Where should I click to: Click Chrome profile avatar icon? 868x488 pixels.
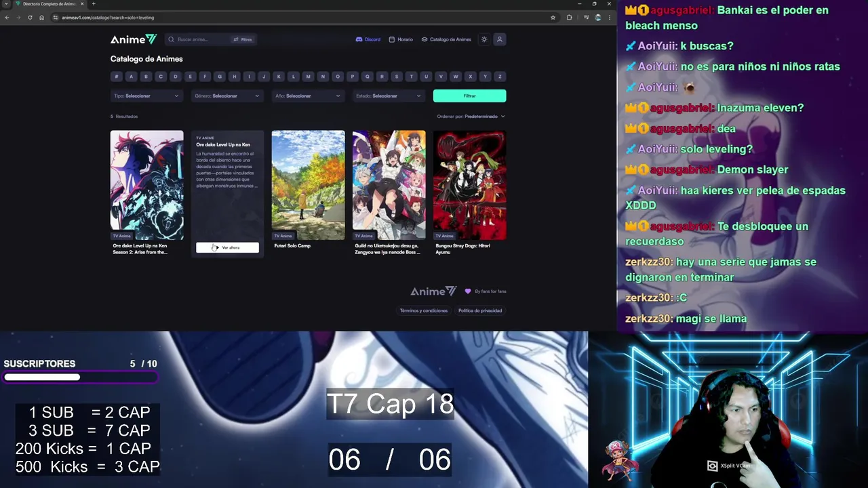[597, 18]
